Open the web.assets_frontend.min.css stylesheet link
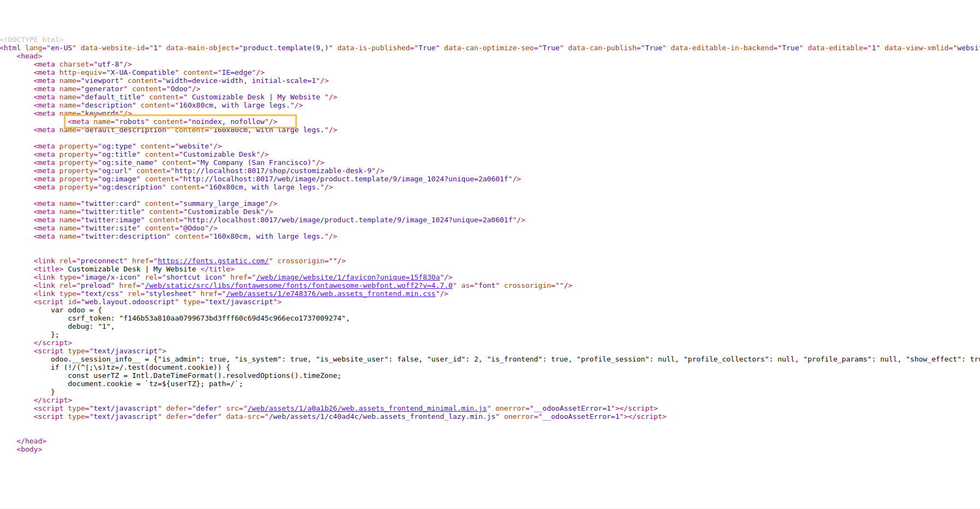 coord(331,294)
